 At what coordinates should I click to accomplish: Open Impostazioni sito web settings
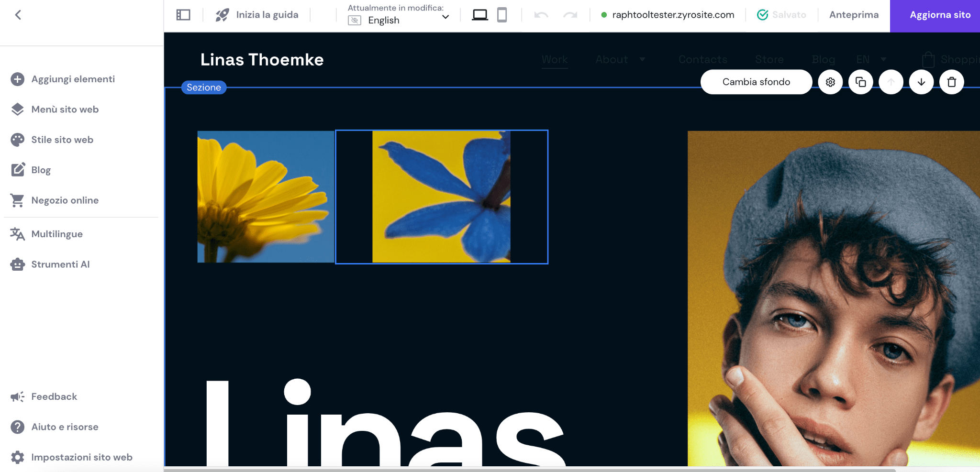pyautogui.click(x=81, y=457)
